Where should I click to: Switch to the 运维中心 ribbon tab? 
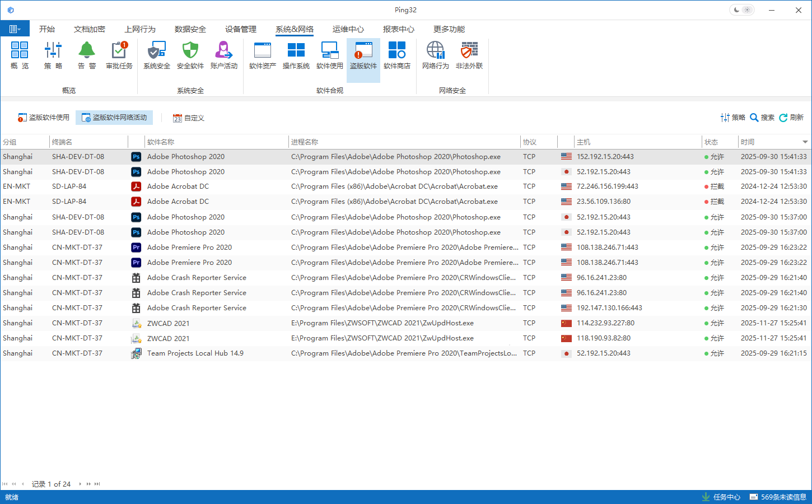[x=348, y=29]
